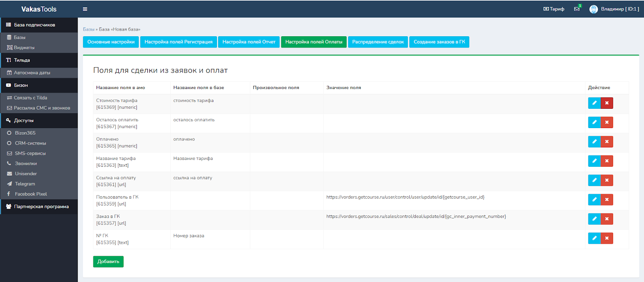
Task: Edit the Стоимость тарифа field row
Action: 594,103
